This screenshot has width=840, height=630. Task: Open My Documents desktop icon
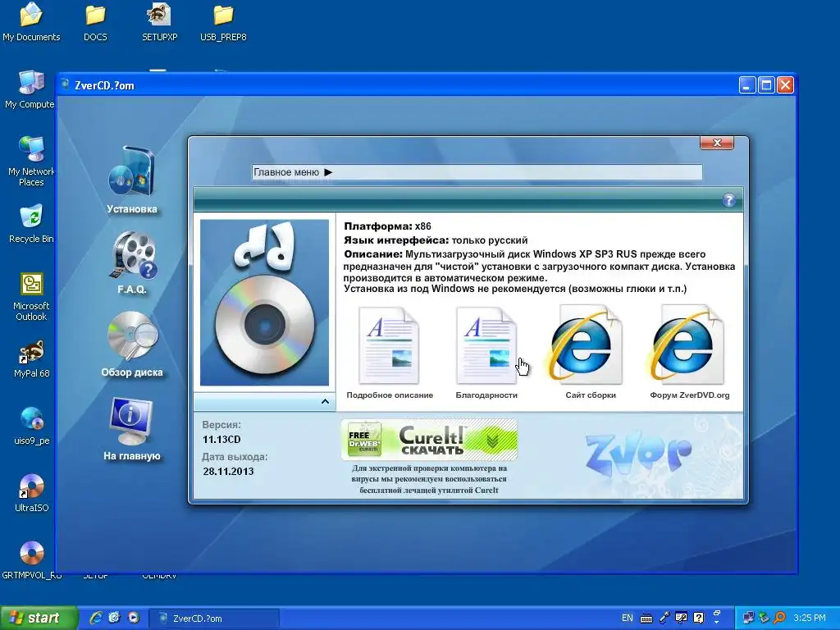coord(31,22)
